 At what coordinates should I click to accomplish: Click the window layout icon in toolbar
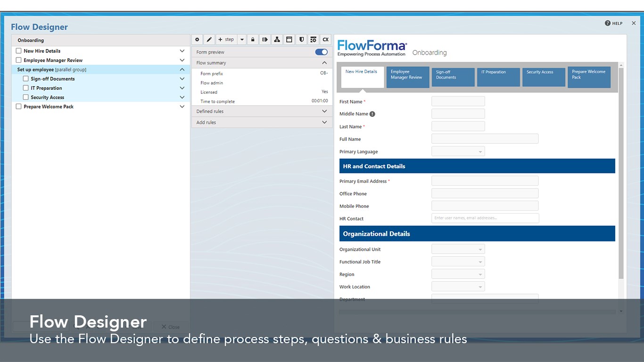[x=289, y=40]
